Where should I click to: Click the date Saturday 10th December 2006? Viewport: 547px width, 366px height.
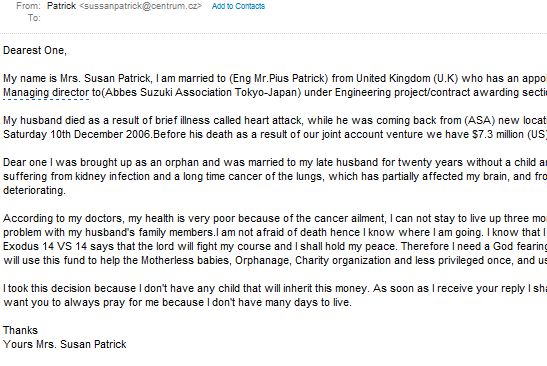click(x=77, y=134)
